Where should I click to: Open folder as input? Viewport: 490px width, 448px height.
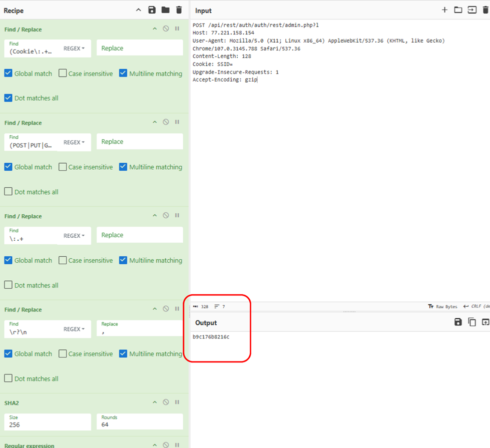click(x=458, y=10)
